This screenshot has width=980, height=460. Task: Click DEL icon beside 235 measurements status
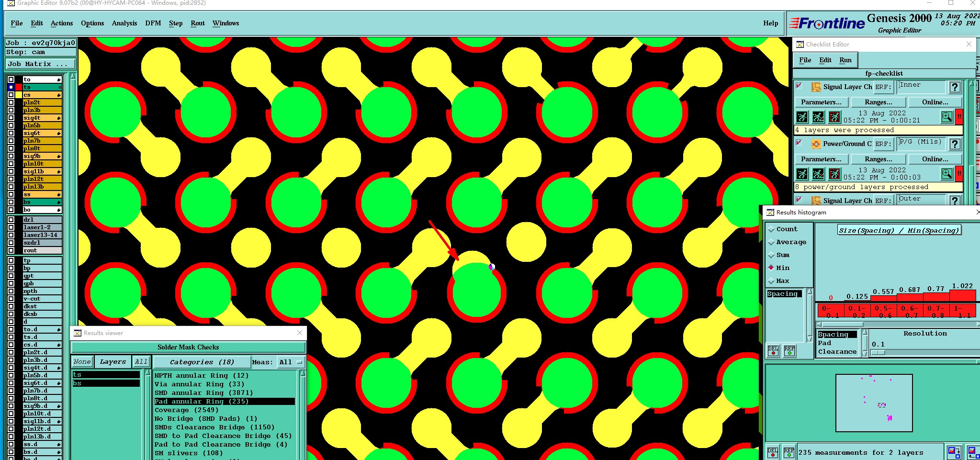coord(773,452)
